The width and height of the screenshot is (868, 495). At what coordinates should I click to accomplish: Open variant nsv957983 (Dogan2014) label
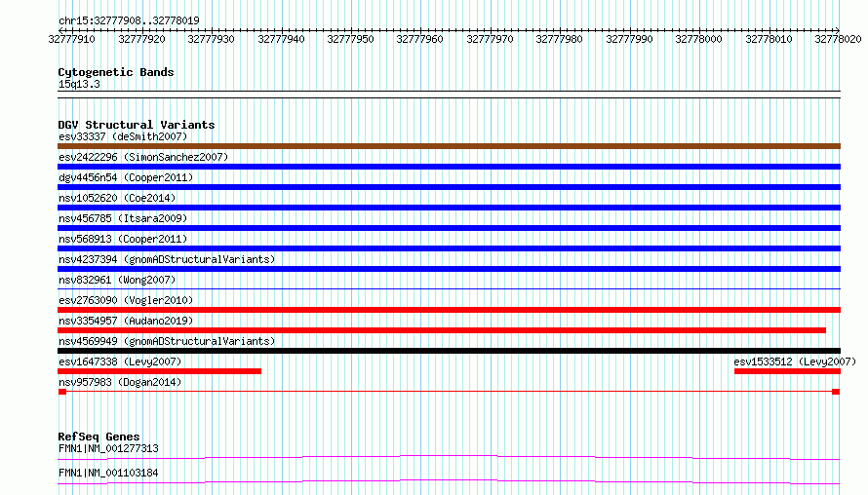pos(120,382)
